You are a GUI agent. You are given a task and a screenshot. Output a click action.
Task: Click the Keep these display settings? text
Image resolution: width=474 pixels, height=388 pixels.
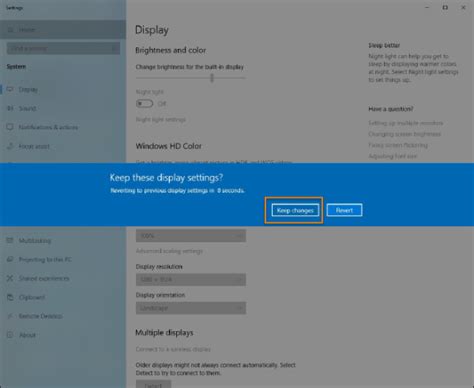coord(166,178)
